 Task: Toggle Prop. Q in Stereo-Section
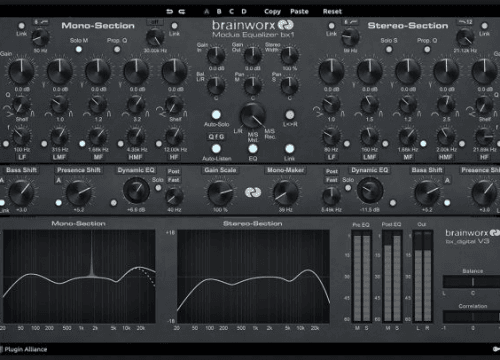(x=427, y=49)
